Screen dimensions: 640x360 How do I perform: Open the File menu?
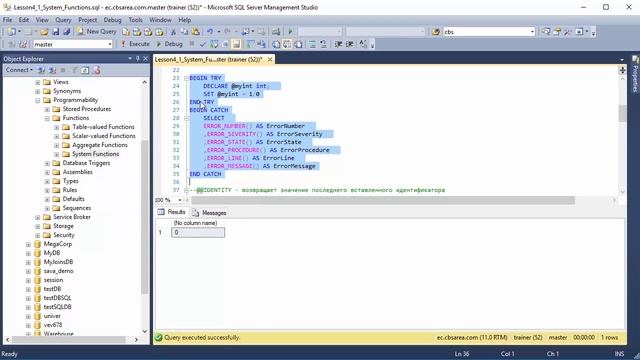tap(7, 20)
